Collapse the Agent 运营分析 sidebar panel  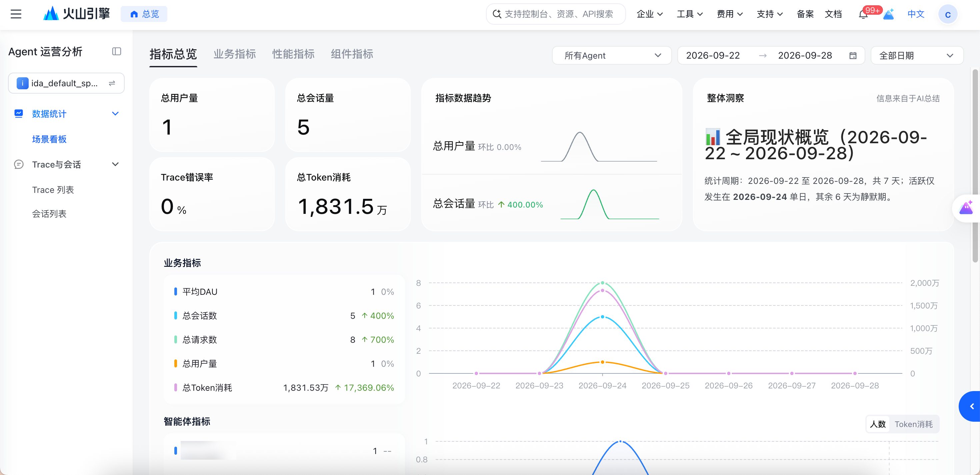point(116,51)
